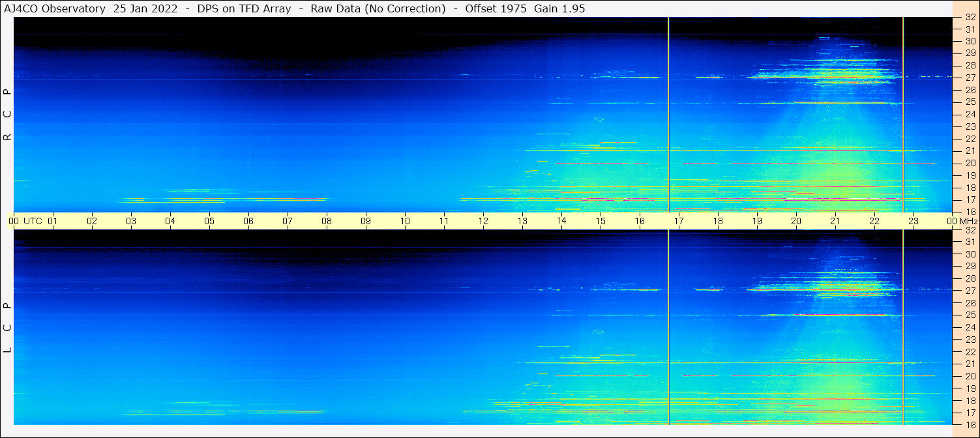The width and height of the screenshot is (980, 438).
Task: Click the '18' MHz label on LCP scale
Action: [x=970, y=401]
